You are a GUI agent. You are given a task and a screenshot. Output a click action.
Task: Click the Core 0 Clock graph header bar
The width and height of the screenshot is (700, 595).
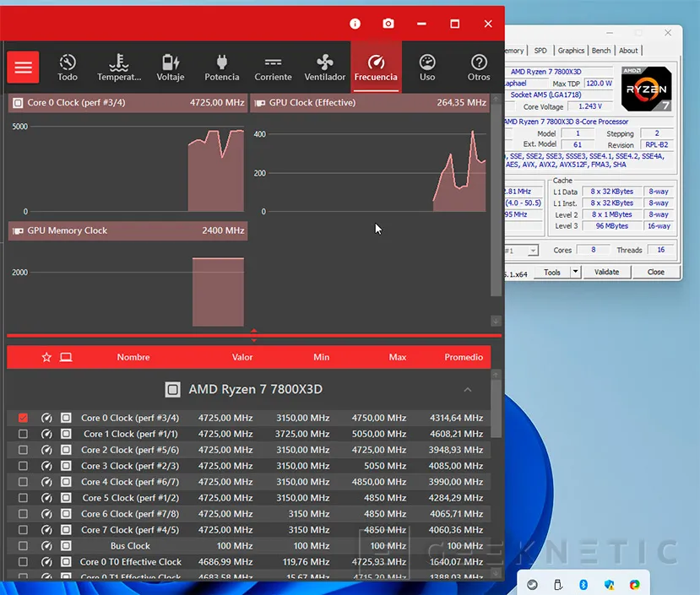128,103
